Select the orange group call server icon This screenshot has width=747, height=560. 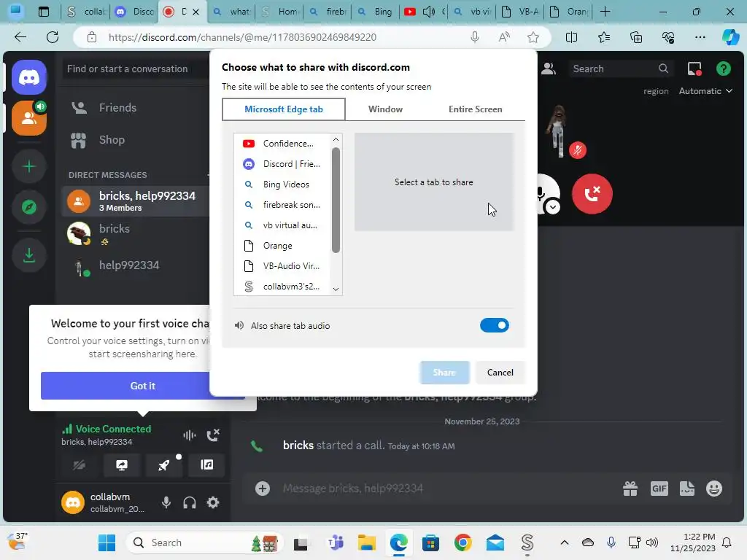(x=29, y=118)
